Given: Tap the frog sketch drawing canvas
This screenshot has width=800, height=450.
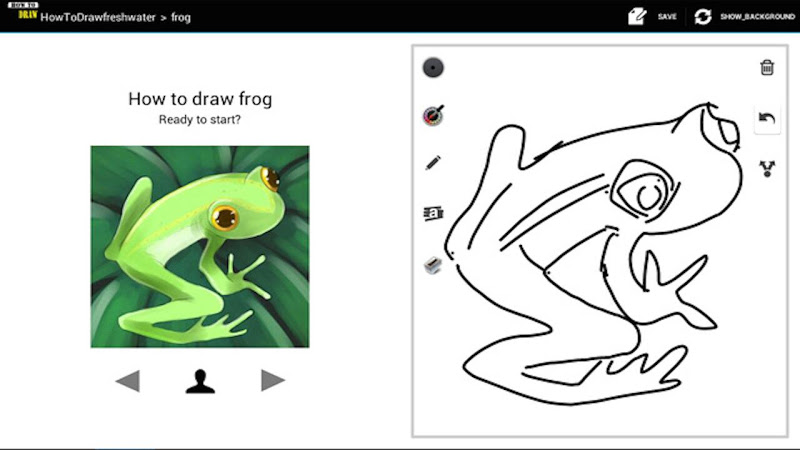Looking at the screenshot, I should 600,241.
